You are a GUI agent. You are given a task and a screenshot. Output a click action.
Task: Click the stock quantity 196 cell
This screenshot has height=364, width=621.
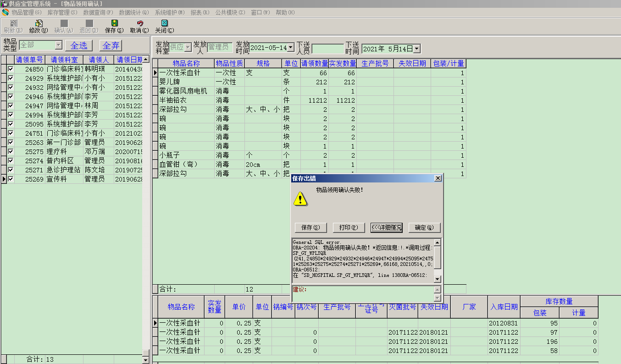tap(540, 342)
